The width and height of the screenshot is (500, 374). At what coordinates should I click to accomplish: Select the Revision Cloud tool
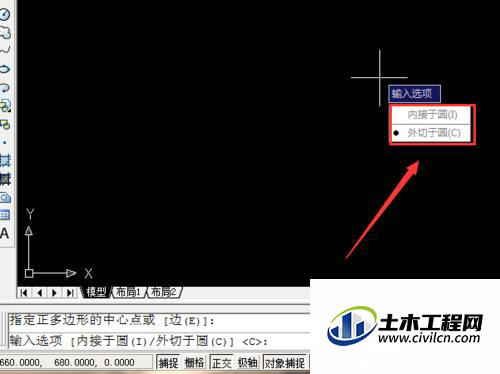pos(5,33)
